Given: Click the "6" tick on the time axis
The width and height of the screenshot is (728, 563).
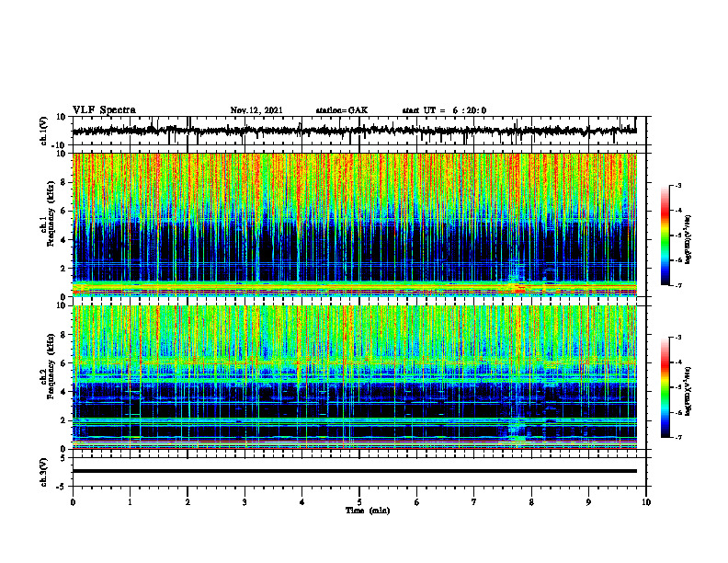Looking at the screenshot, I should click(x=417, y=502).
